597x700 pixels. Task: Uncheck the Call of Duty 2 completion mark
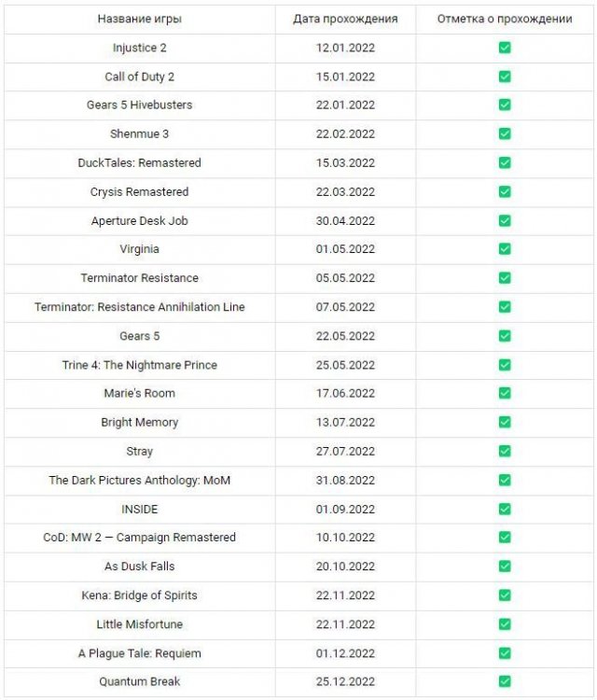pyautogui.click(x=505, y=77)
